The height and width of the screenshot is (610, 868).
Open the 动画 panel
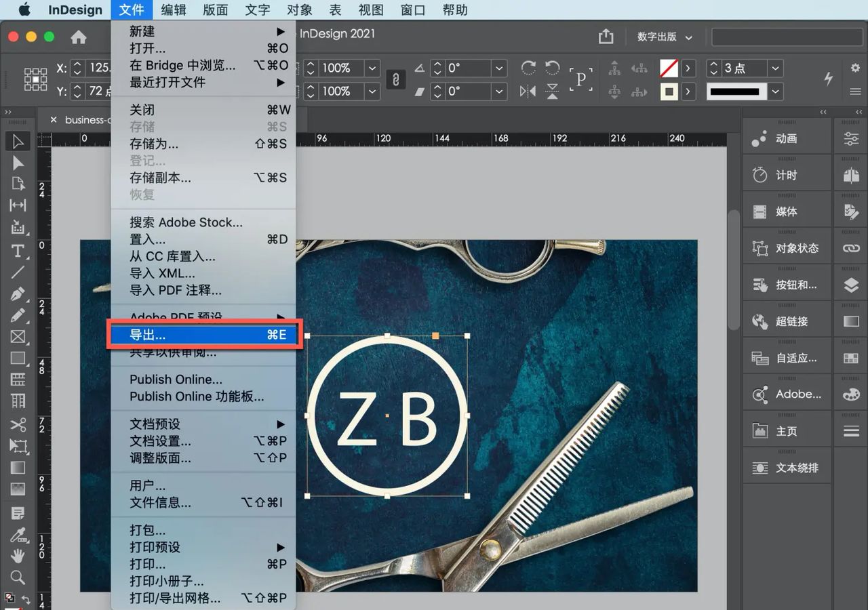pos(787,138)
